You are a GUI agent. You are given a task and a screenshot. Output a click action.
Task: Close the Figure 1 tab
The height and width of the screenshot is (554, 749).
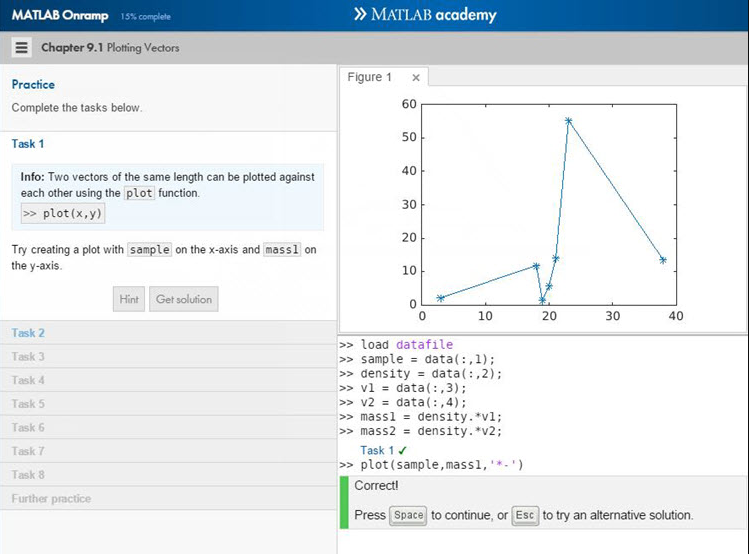tap(416, 78)
